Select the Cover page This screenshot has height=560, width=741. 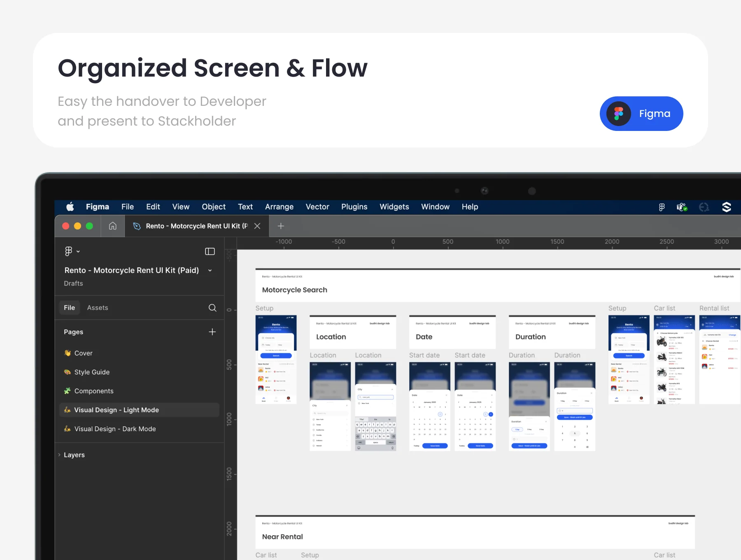(x=139, y=353)
